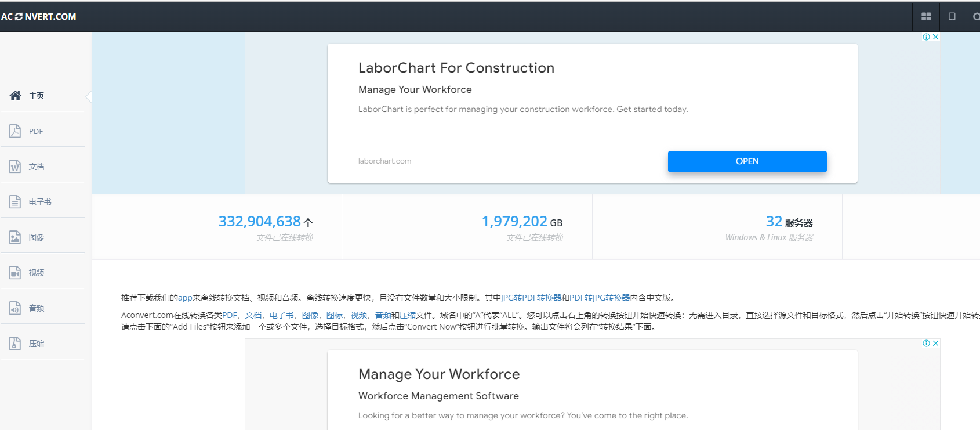This screenshot has height=430, width=980.
Task: Click LaborChart For Construction ad title
Action: click(456, 68)
